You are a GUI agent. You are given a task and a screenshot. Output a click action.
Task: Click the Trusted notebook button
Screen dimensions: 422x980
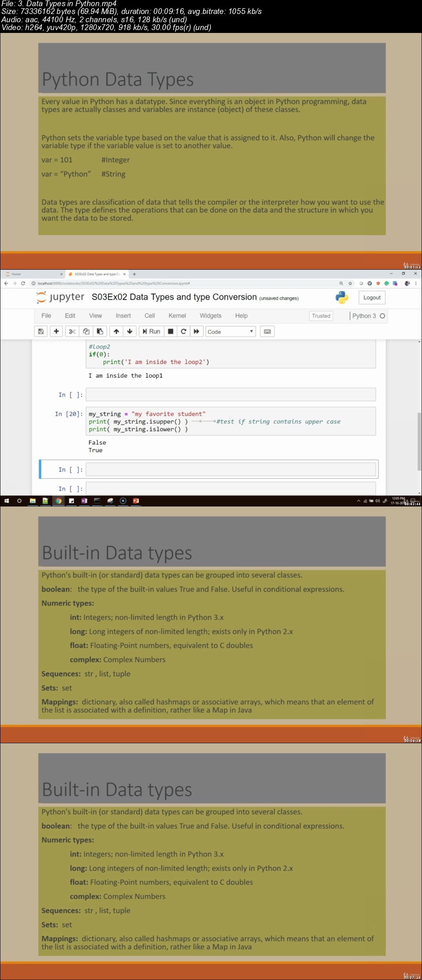[321, 316]
